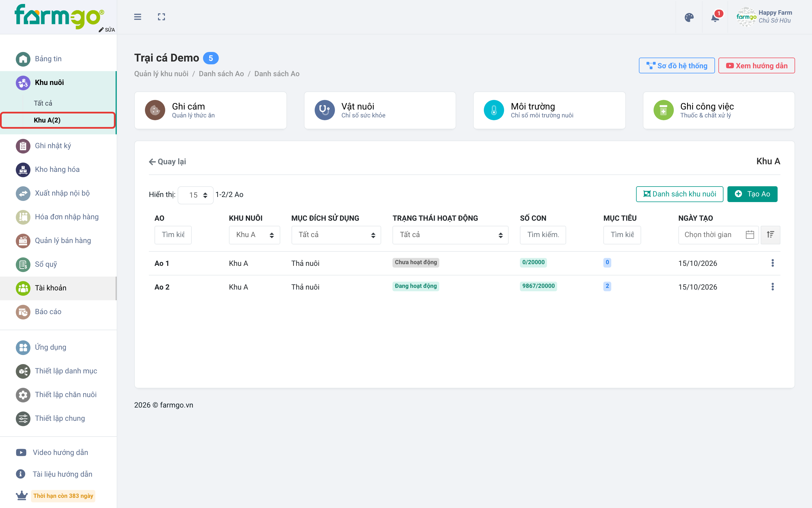This screenshot has height=508, width=812.
Task: Click the Ghi nhật ký clipboard icon
Action: tap(23, 146)
